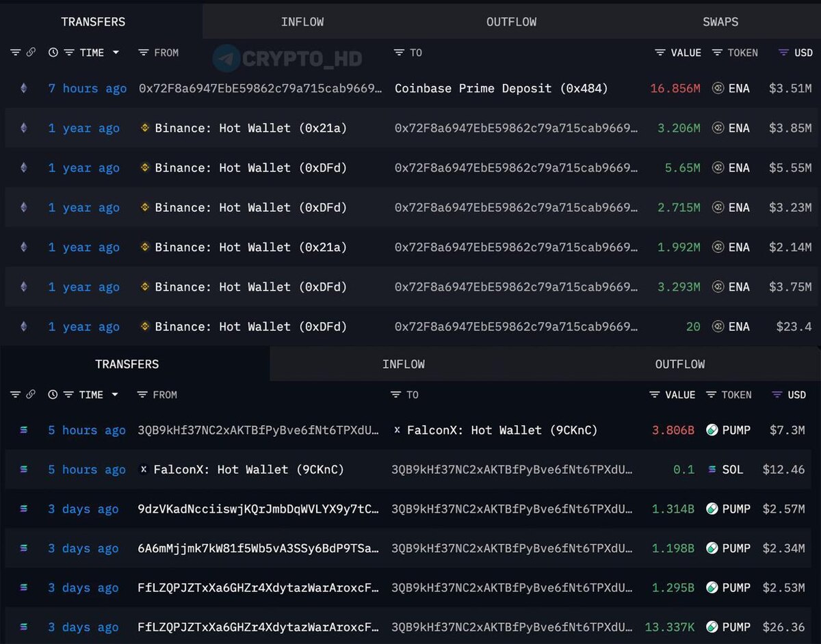This screenshot has width=821, height=644.
Task: Click the PUMP token icon in the $7.3M row
Action: pyautogui.click(x=712, y=430)
